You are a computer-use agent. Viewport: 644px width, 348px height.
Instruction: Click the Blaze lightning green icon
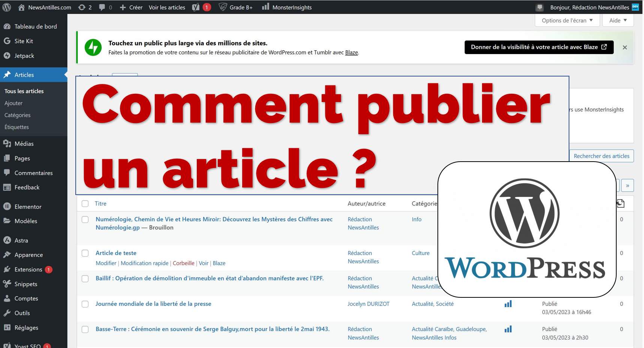coord(93,47)
